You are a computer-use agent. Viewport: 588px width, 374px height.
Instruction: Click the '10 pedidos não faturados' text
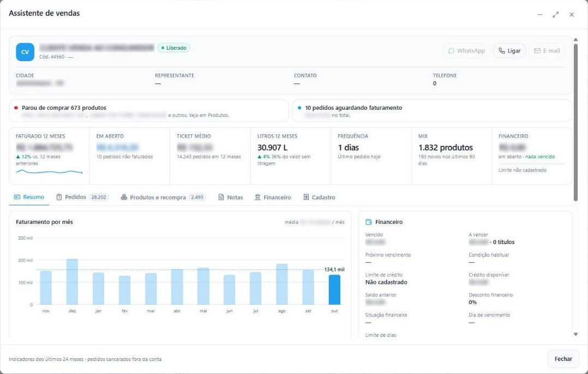tap(124, 157)
